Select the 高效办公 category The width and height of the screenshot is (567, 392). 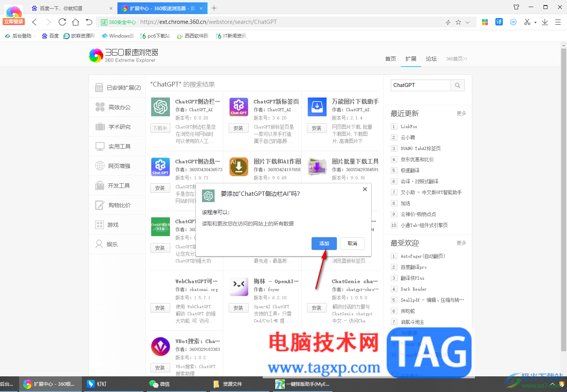(117, 107)
